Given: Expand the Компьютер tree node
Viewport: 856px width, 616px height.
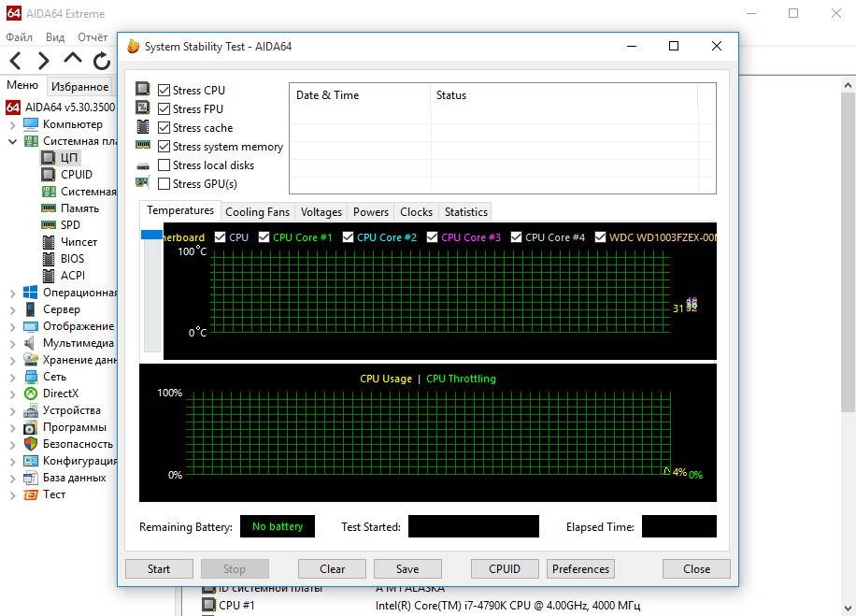Looking at the screenshot, I should pos(12,125).
